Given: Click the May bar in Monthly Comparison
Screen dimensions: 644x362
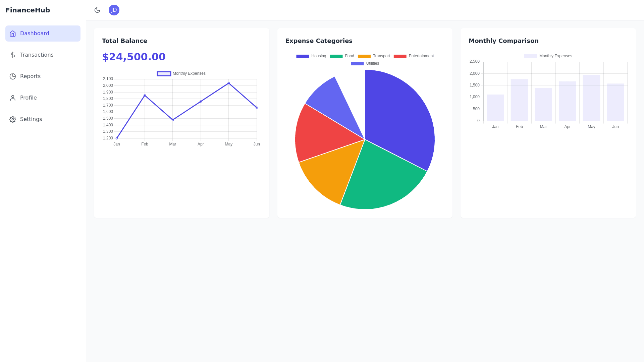Looking at the screenshot, I should [591, 98].
